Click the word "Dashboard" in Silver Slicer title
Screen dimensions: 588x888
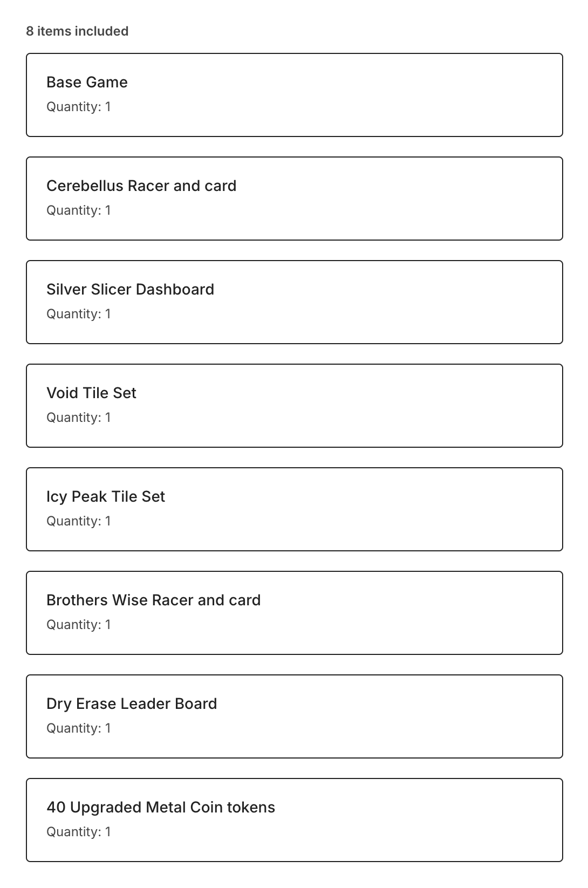click(x=175, y=289)
